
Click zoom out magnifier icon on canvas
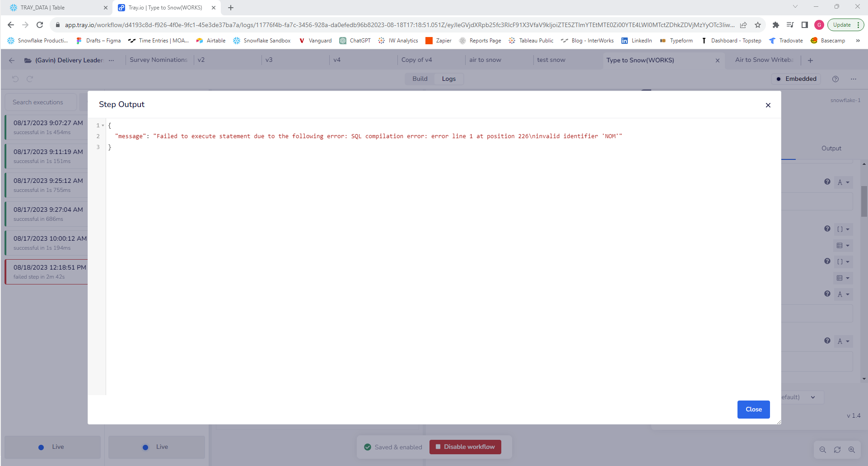(x=823, y=450)
